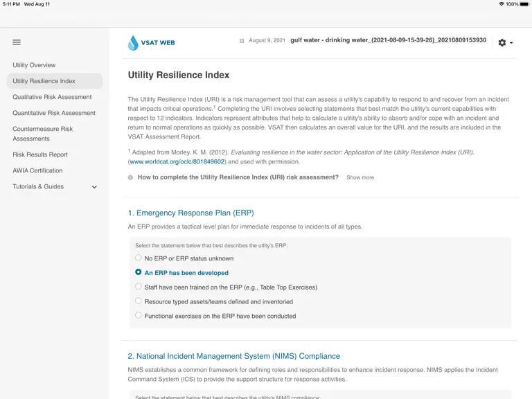The image size is (532, 399).
Task: Open Countermeasure Risk Assessments
Action: coord(43,134)
